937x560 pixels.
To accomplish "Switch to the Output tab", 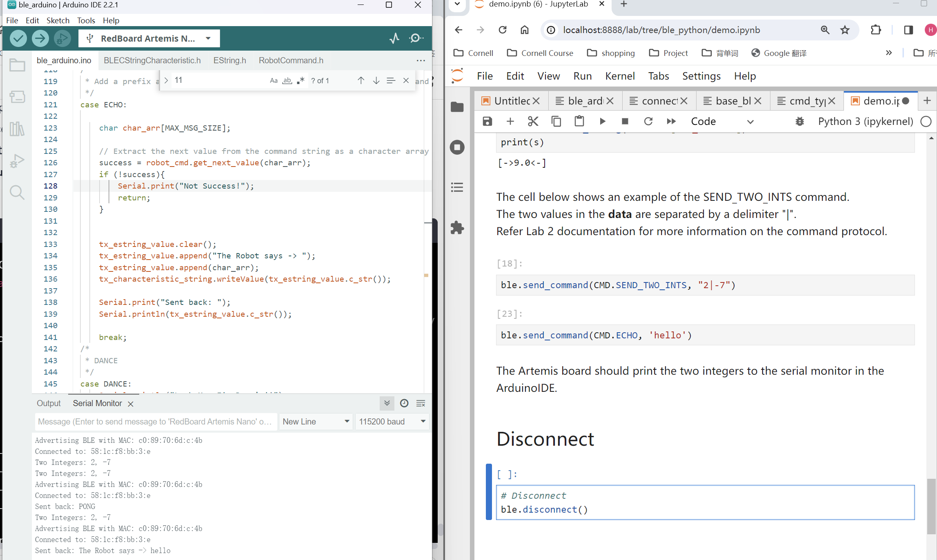I will coord(49,403).
